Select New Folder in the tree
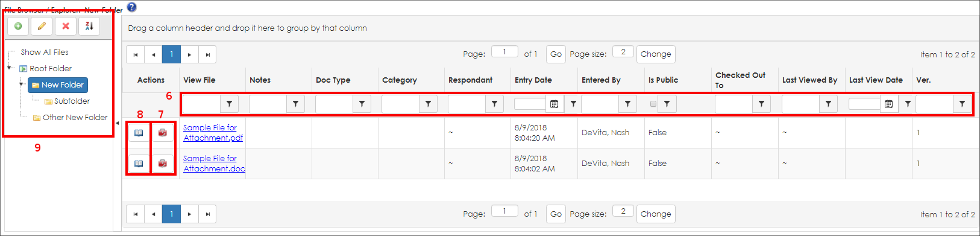Screen dimensions: 980x236 click(x=58, y=85)
